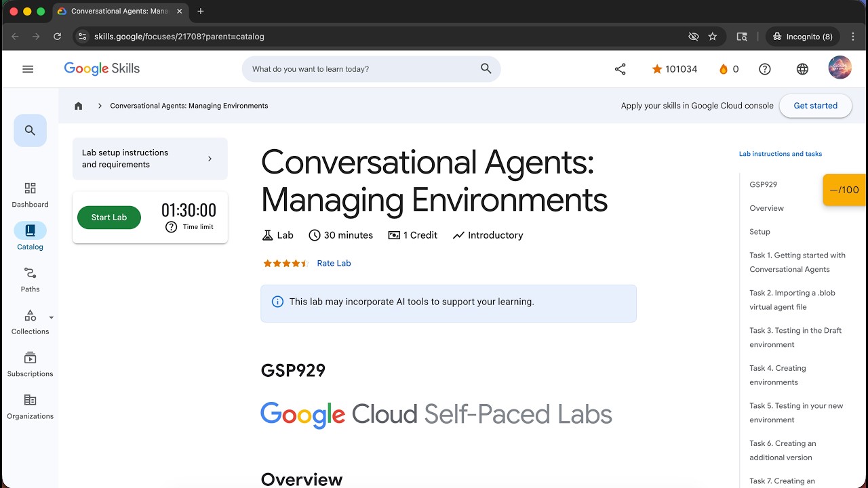Expand the Collections dropdown arrow

point(52,317)
